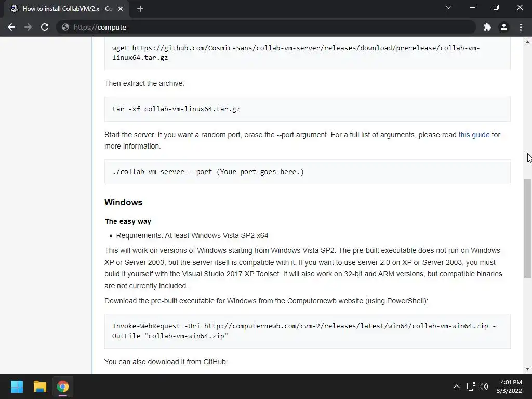The height and width of the screenshot is (399, 532).
Task: Go back to the previous page
Action: coord(11,27)
